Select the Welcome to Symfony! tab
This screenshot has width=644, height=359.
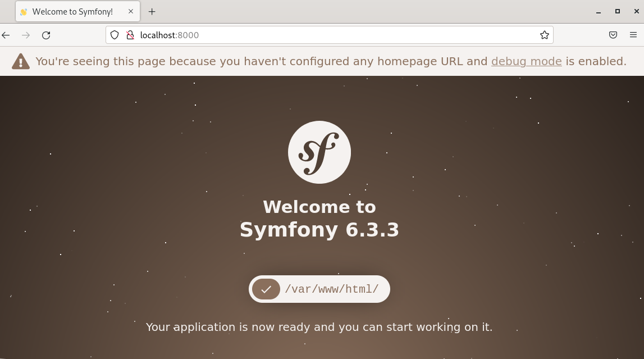(x=77, y=11)
